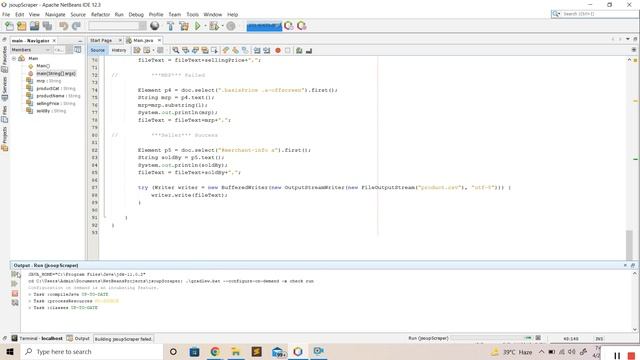640x360 pixels.
Task: Click Windows 'Type here to search' box
Action: click(x=92, y=351)
